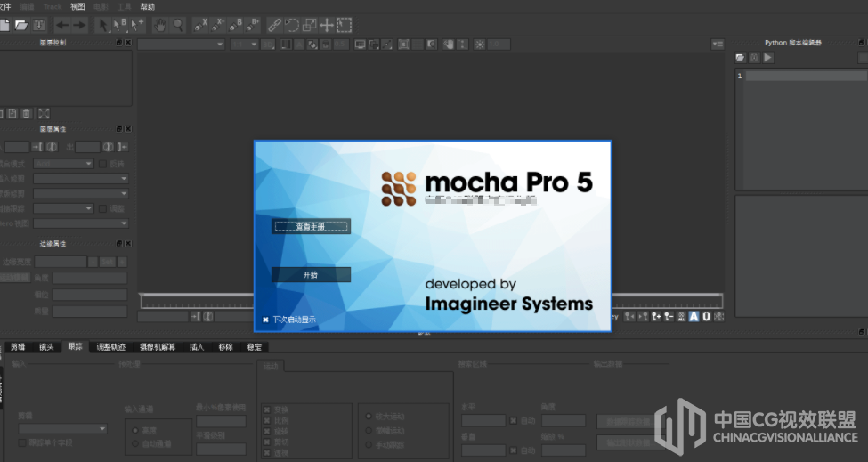Toggle the 比例 motion checkbox

[267, 420]
